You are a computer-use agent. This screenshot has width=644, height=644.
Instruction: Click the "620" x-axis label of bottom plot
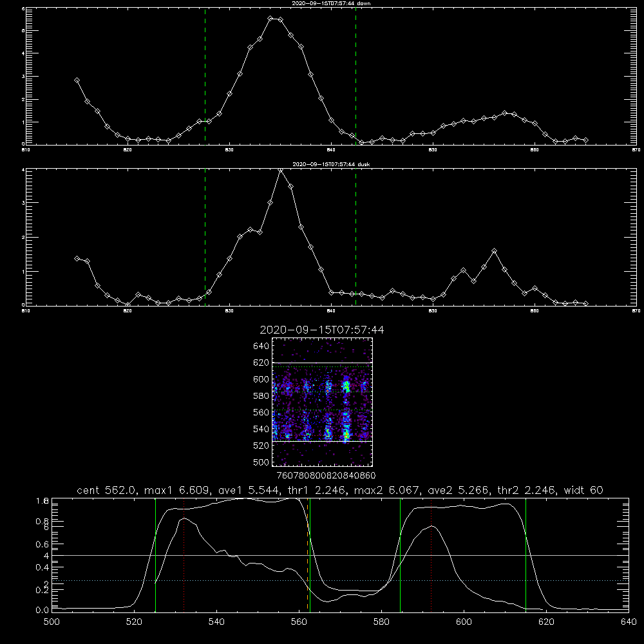point(546,622)
